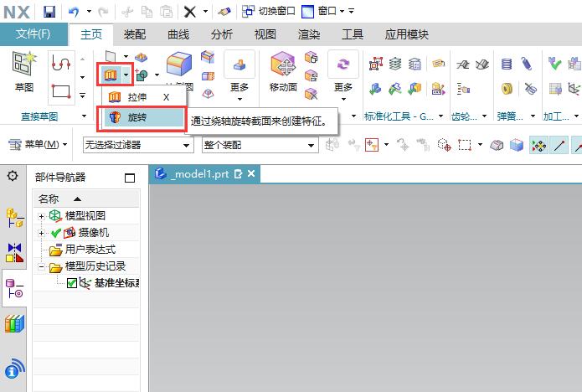Switch to the 分析 tab
The height and width of the screenshot is (392, 582).
(222, 34)
